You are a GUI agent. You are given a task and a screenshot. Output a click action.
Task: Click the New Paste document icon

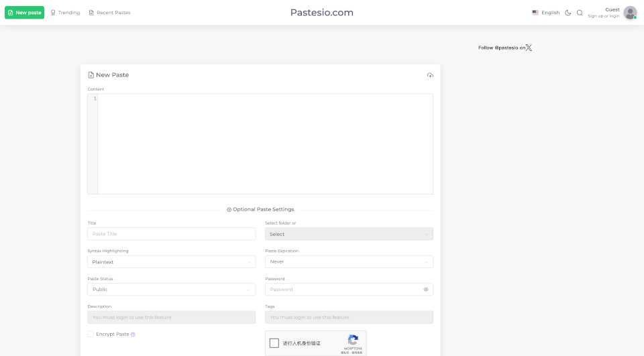pos(91,75)
